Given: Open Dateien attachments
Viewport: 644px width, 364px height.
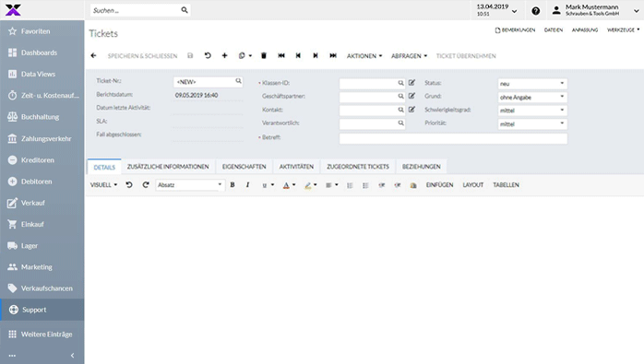Looking at the screenshot, I should pos(554,30).
